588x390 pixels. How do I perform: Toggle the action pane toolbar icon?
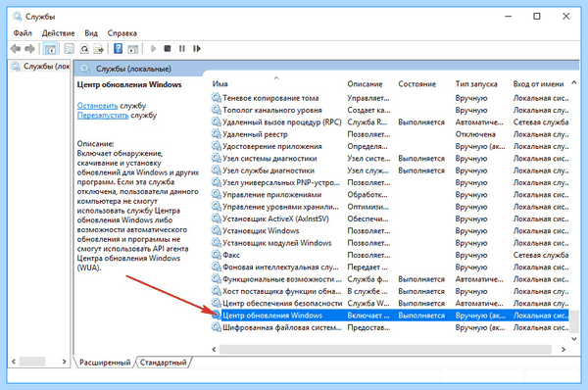tap(132, 49)
